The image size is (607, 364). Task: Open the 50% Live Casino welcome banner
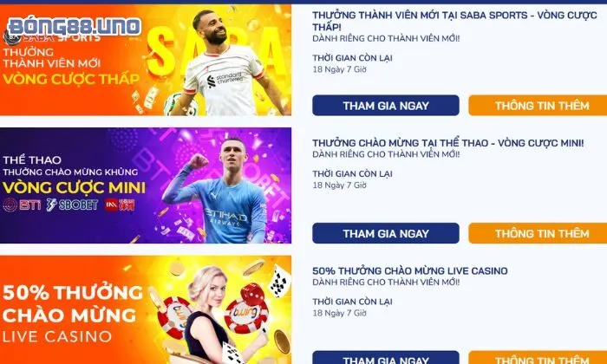pos(146,310)
